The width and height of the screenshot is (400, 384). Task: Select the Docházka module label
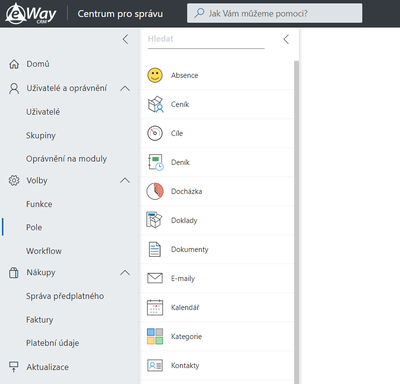coord(186,191)
